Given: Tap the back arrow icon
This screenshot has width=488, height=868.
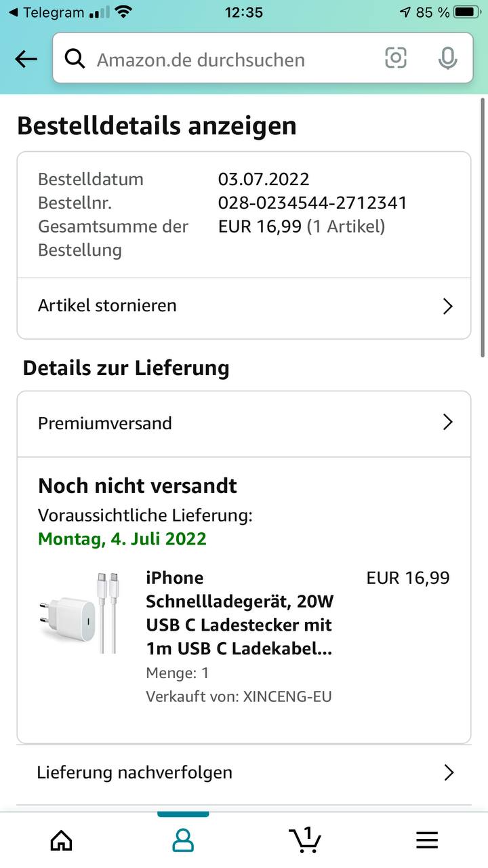Looking at the screenshot, I should pos(26,60).
